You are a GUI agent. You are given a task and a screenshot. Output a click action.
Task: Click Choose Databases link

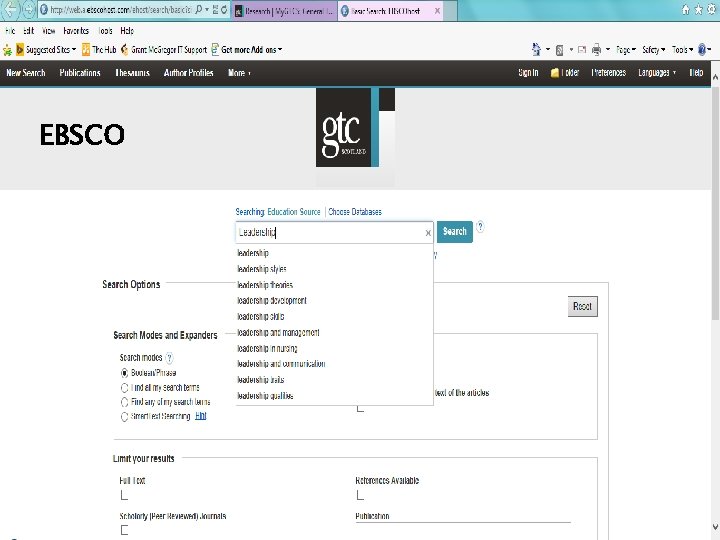click(354, 212)
